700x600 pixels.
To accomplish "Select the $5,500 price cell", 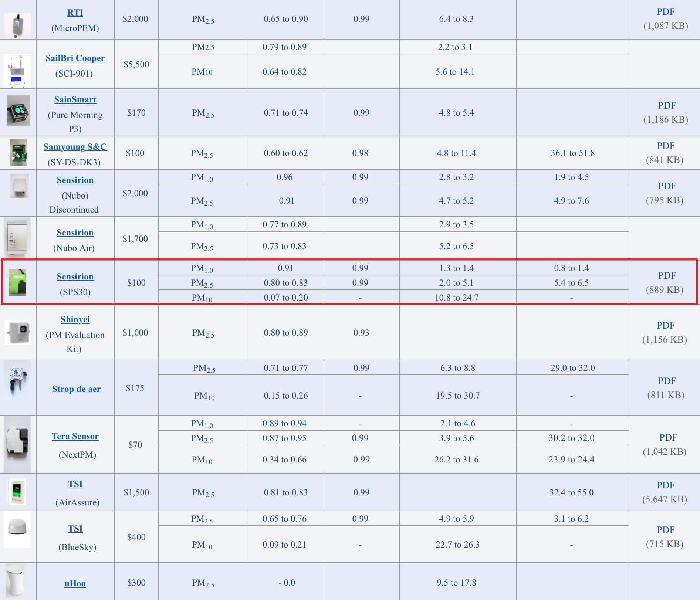I will 136,64.
